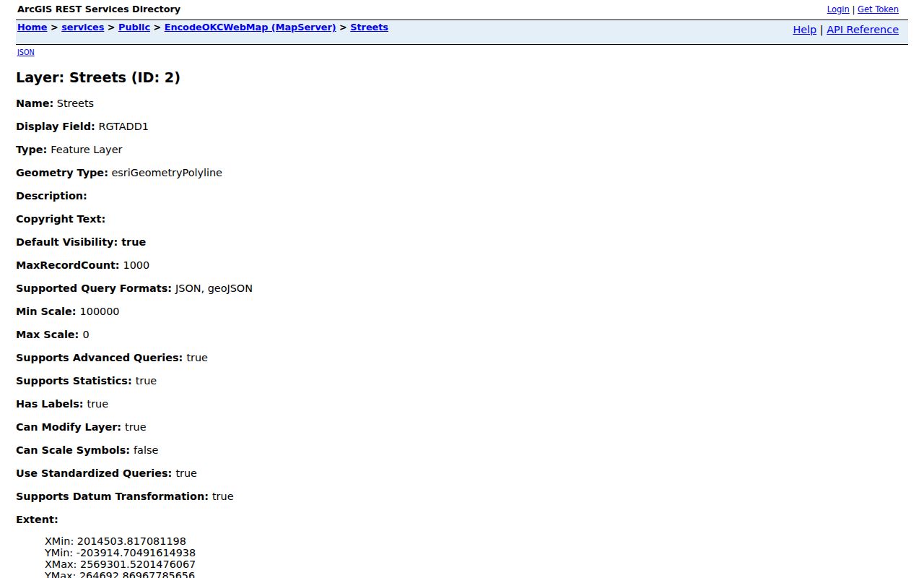Open EncodeOKCWebMap (MapServer) breadcrumb link
924x578 pixels.
click(x=250, y=27)
